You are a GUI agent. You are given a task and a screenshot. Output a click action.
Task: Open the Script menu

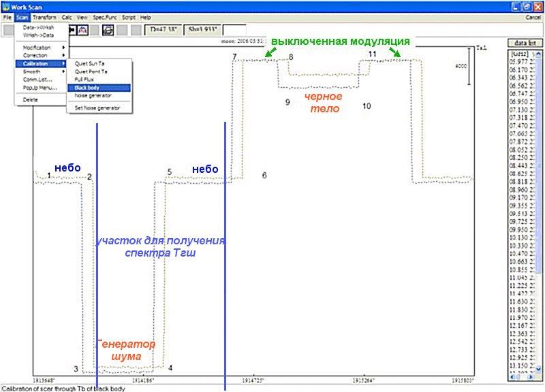pyautogui.click(x=129, y=18)
